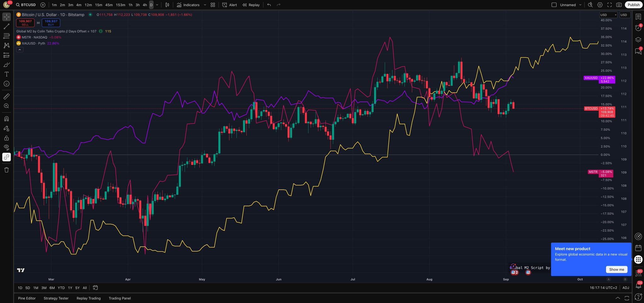
Task: Open the Indicators dialog
Action: coord(188,5)
